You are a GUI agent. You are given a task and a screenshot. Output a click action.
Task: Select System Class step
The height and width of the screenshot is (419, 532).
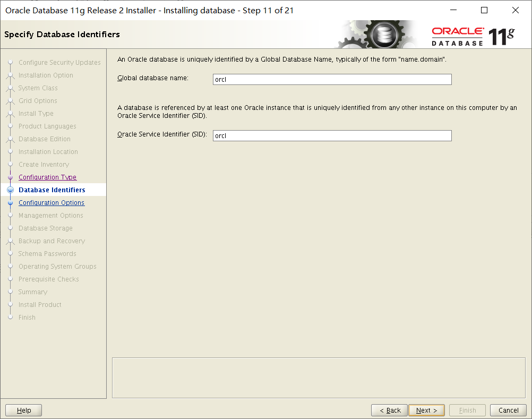(x=38, y=88)
